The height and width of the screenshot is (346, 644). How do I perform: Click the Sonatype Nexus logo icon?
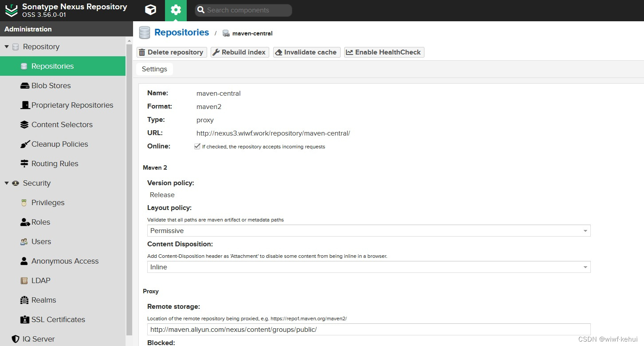[12, 10]
